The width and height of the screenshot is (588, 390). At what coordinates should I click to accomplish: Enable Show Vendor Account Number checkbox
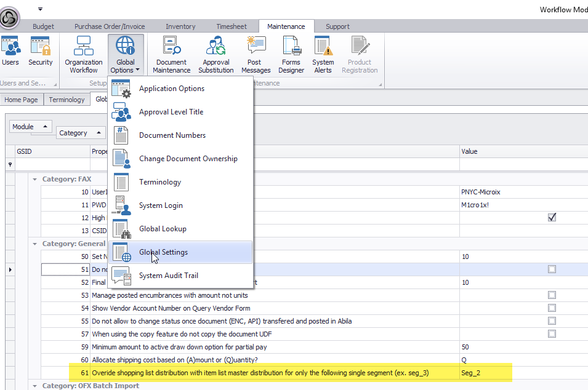(x=552, y=308)
